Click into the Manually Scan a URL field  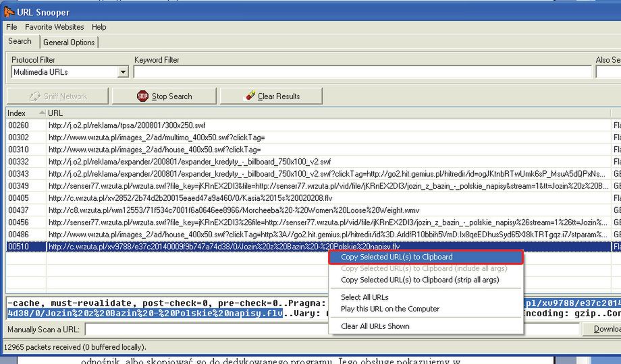[333, 329]
